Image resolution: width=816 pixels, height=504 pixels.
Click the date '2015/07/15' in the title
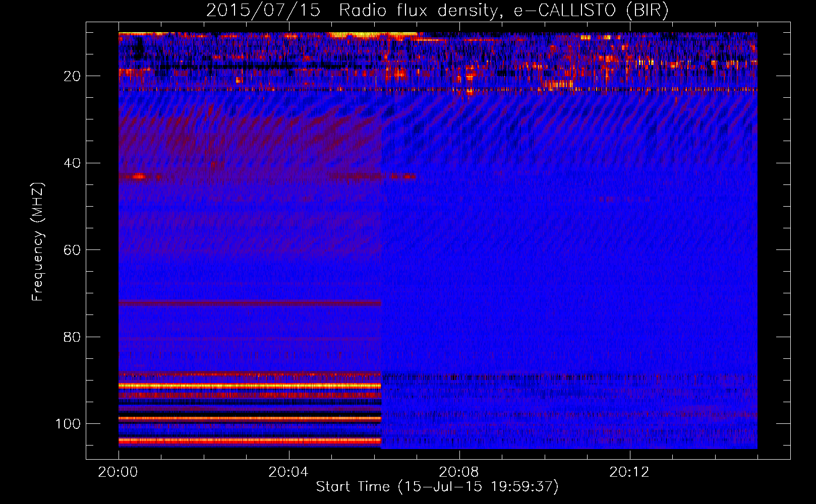point(263,11)
